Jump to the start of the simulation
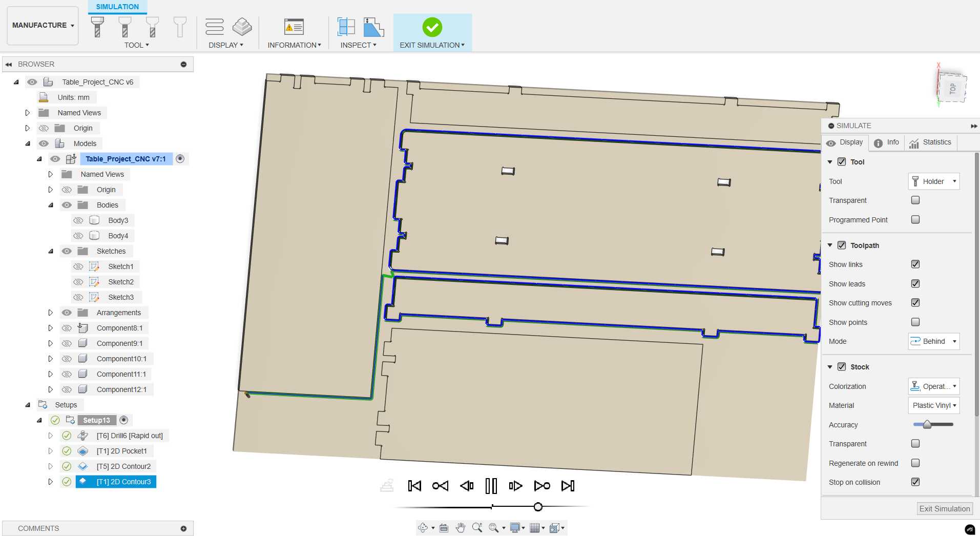980x536 pixels. (414, 485)
